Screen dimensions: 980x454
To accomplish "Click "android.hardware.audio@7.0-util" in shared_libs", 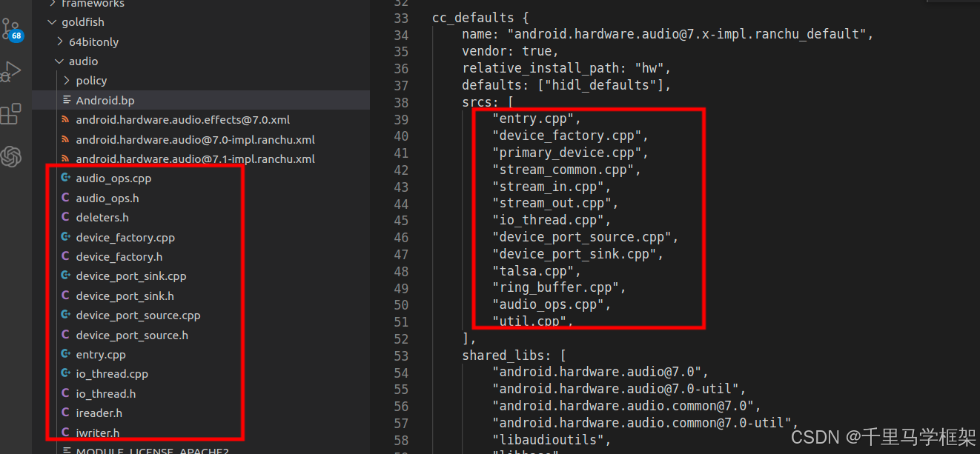I will [x=618, y=389].
